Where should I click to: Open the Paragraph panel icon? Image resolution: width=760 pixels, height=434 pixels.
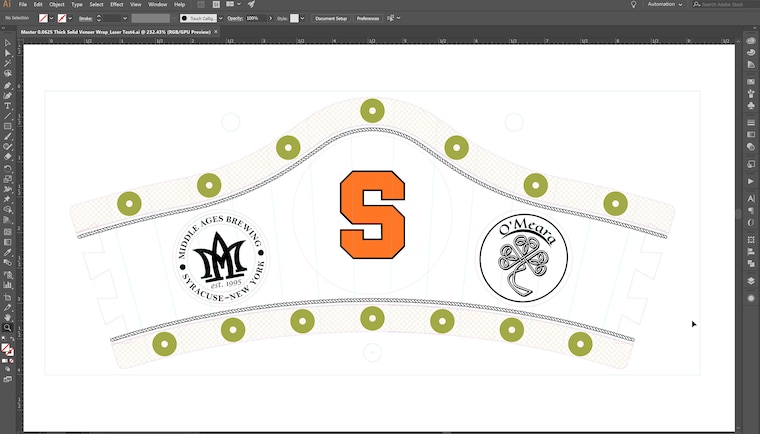tap(751, 210)
